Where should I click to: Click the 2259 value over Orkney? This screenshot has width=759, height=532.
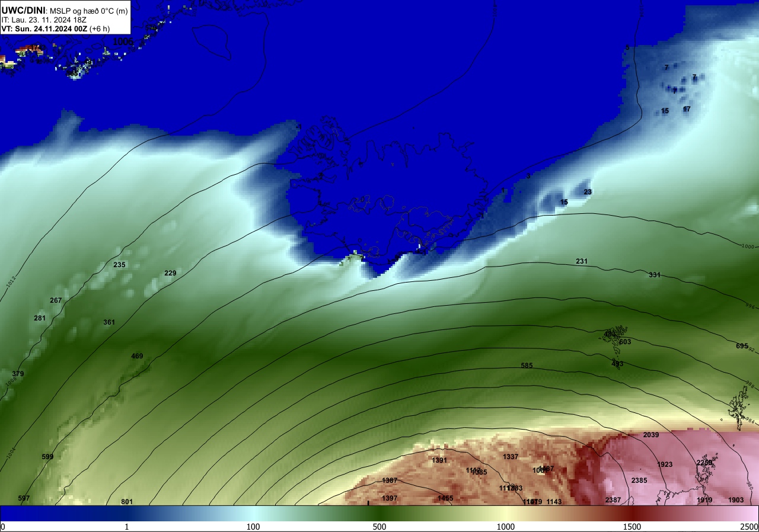704,463
